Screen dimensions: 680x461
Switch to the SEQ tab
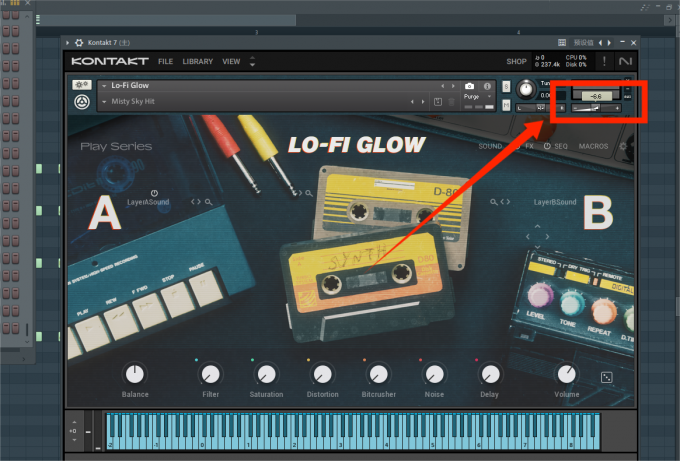pyautogui.click(x=561, y=147)
